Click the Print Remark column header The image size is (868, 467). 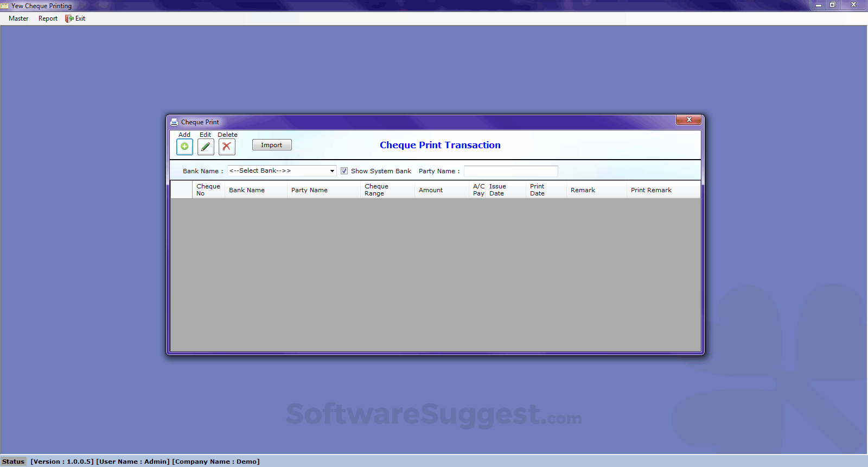[x=651, y=190]
